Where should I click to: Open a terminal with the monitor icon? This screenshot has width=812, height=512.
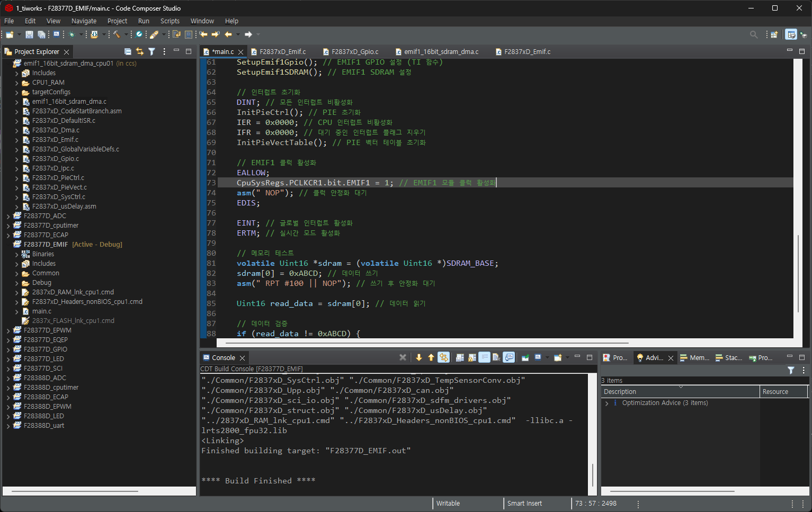pos(56,34)
